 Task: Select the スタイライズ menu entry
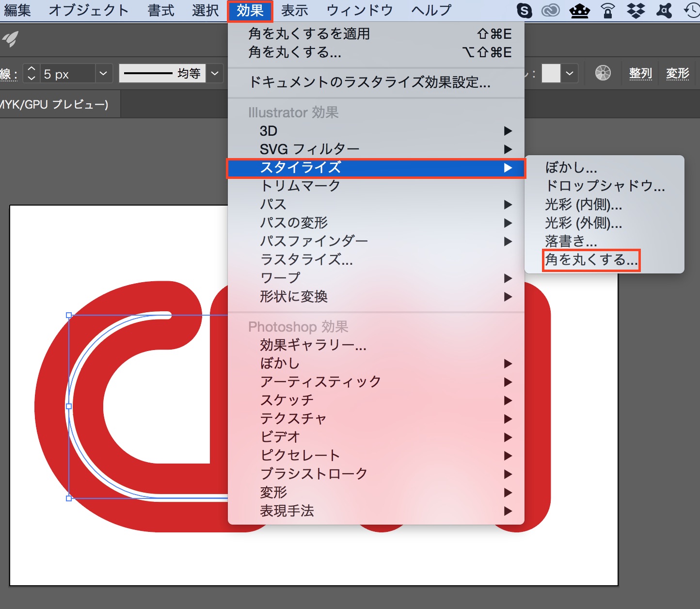pos(376,168)
